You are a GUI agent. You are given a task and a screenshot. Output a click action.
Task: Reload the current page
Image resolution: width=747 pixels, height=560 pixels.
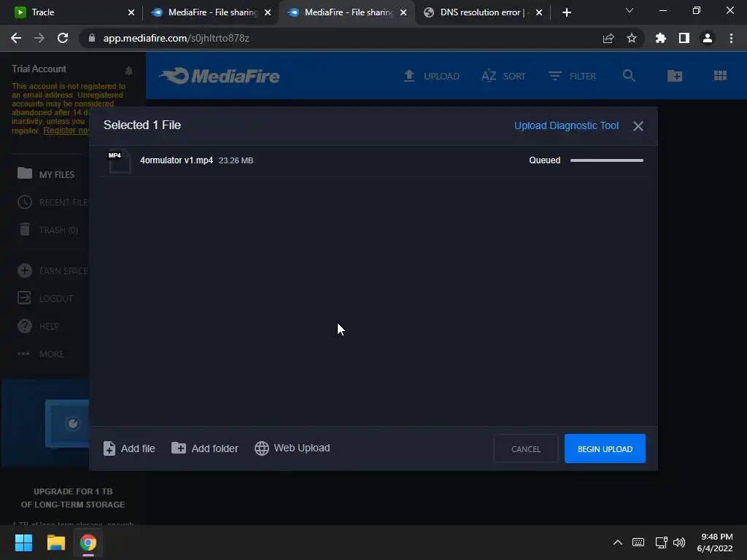[63, 38]
